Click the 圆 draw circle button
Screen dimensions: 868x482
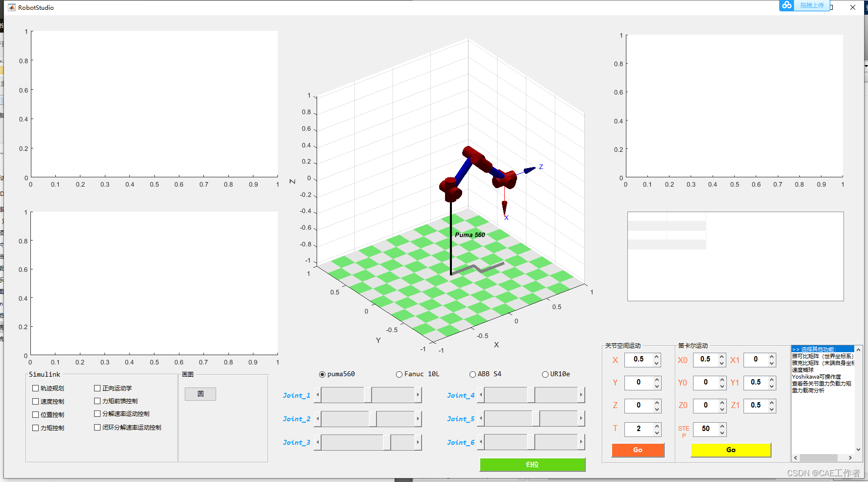point(200,394)
